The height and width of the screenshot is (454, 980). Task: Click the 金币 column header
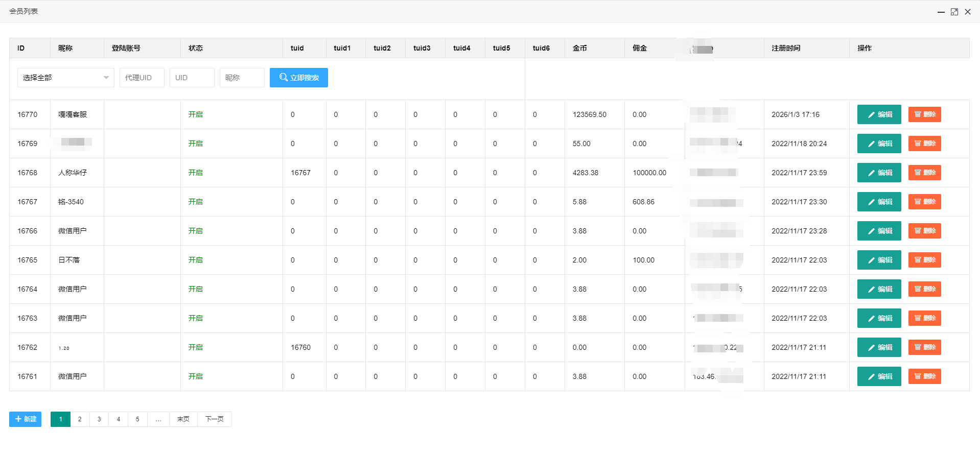(x=579, y=48)
